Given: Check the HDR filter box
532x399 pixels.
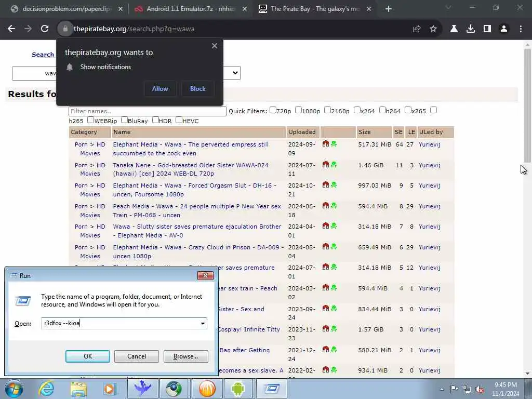Looking at the screenshot, I should 155,120.
